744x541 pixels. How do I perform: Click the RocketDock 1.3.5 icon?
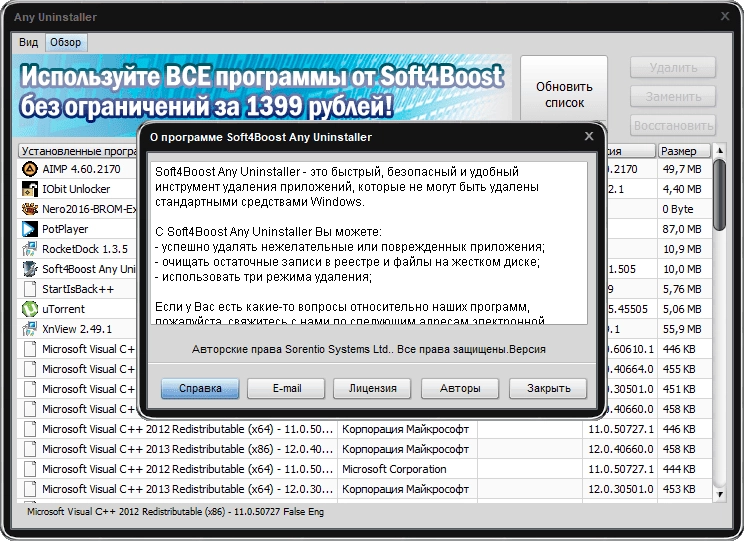[30, 249]
